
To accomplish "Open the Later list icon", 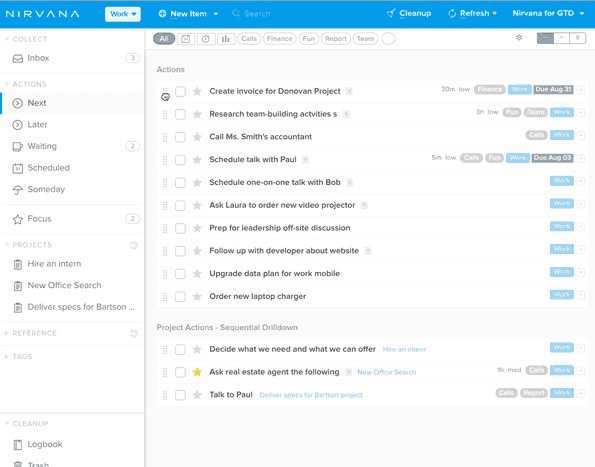I will click(x=17, y=125).
